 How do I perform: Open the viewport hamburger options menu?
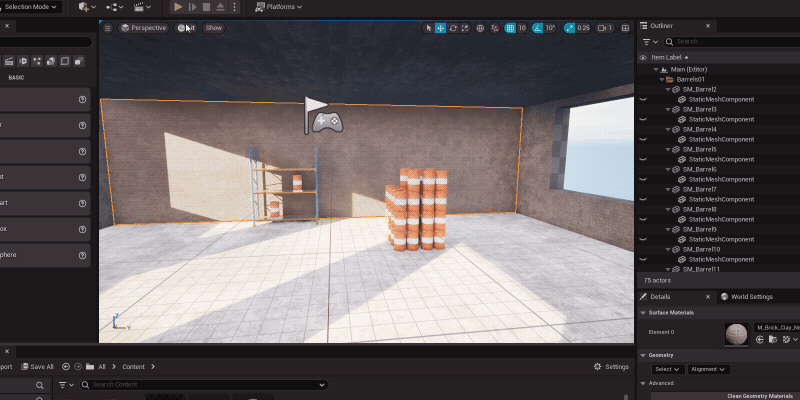(108, 28)
